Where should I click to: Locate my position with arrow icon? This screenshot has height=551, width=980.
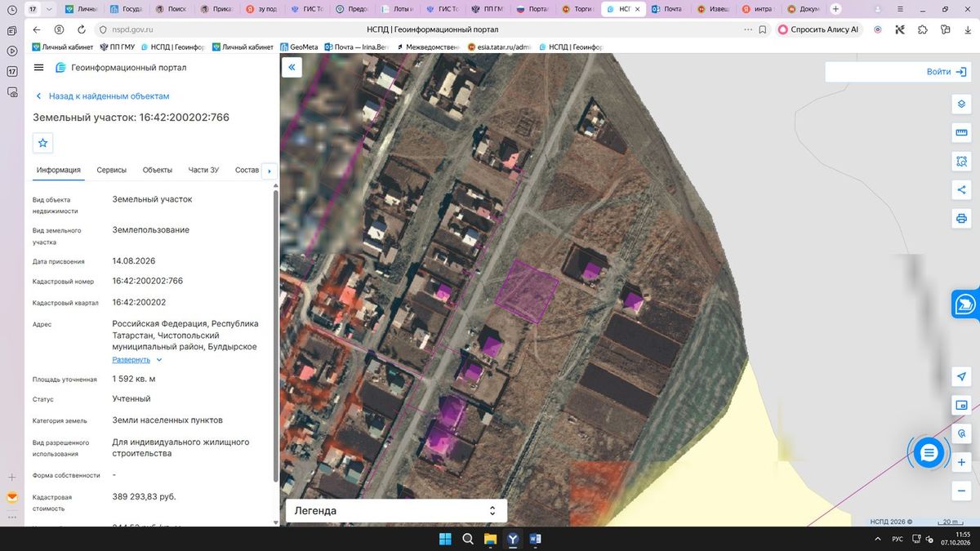(961, 376)
